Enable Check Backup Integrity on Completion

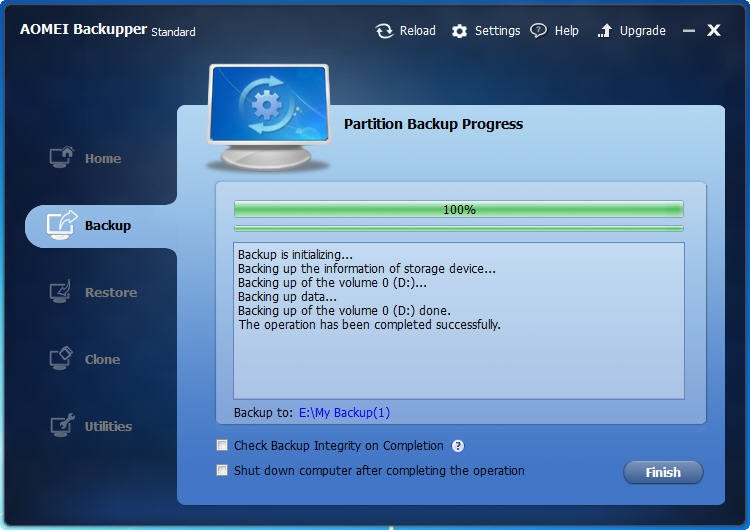point(222,446)
